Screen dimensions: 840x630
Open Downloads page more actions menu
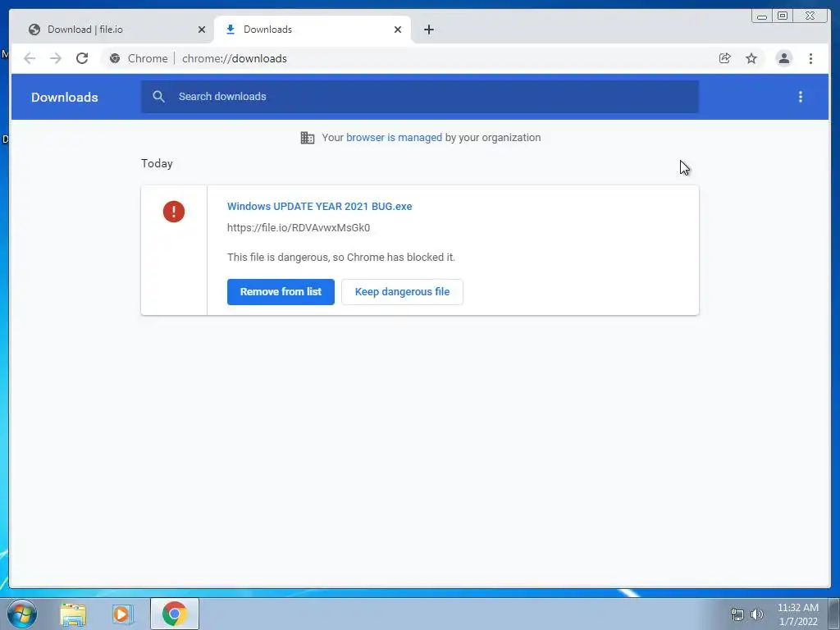[801, 97]
